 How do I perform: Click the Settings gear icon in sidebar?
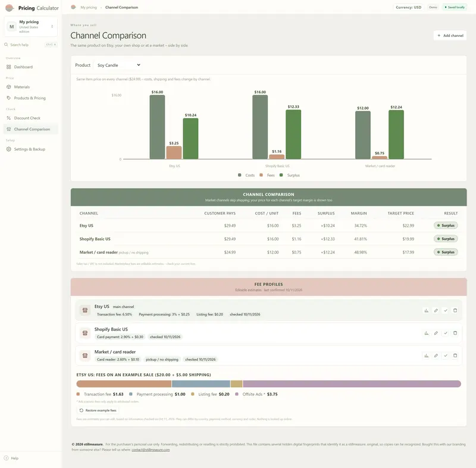tap(8, 149)
